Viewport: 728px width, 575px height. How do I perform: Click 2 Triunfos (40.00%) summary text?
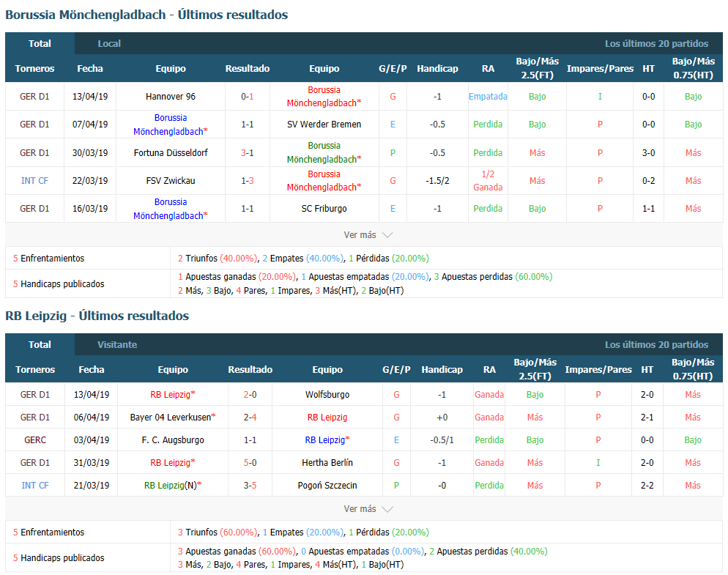click(x=218, y=259)
